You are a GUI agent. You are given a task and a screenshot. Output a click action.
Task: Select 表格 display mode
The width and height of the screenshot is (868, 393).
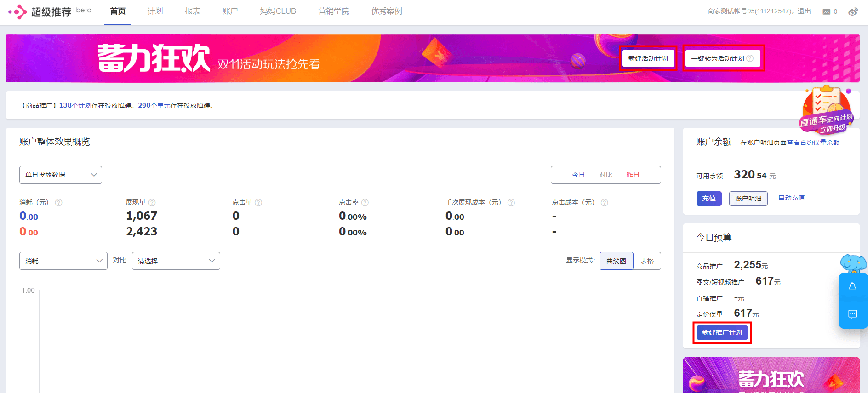click(647, 261)
